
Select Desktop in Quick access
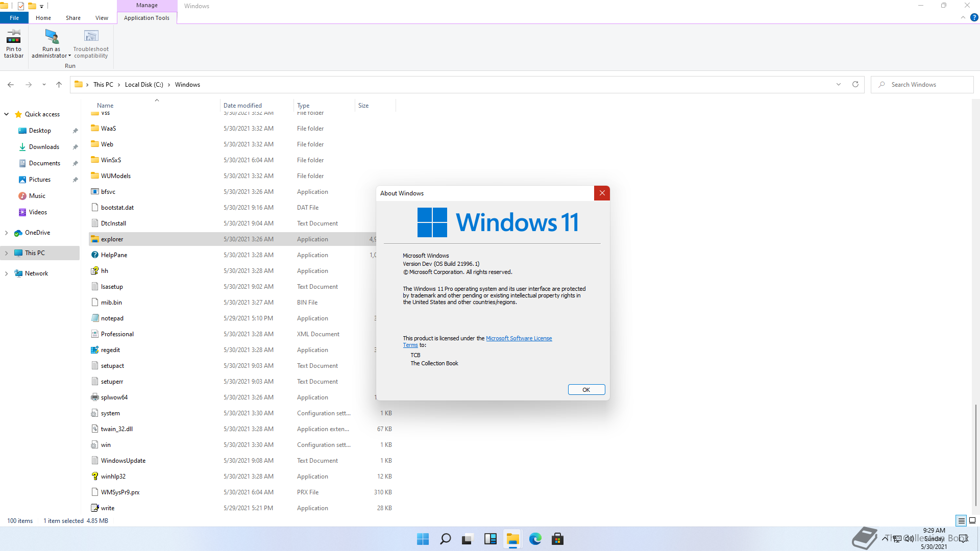[x=40, y=131]
